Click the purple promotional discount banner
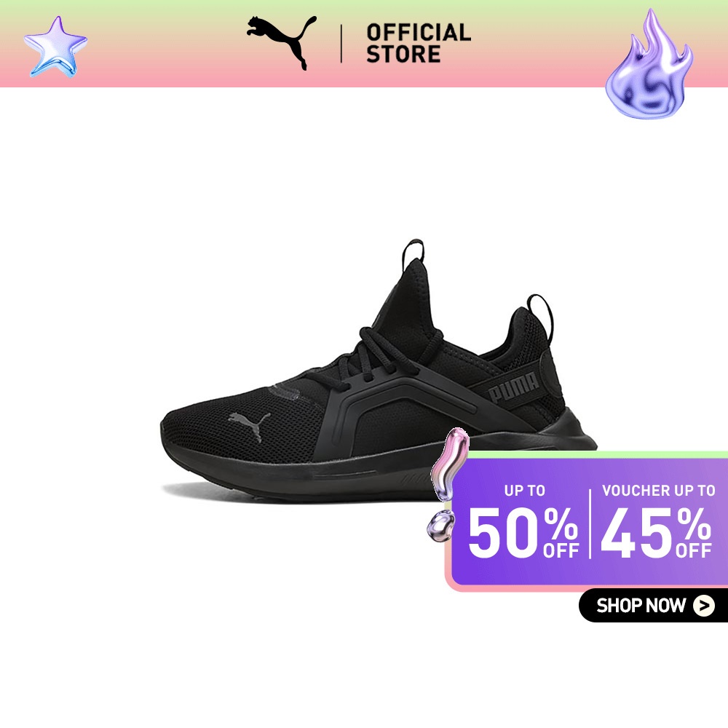Viewport: 728px width, 728px height. 586,521
